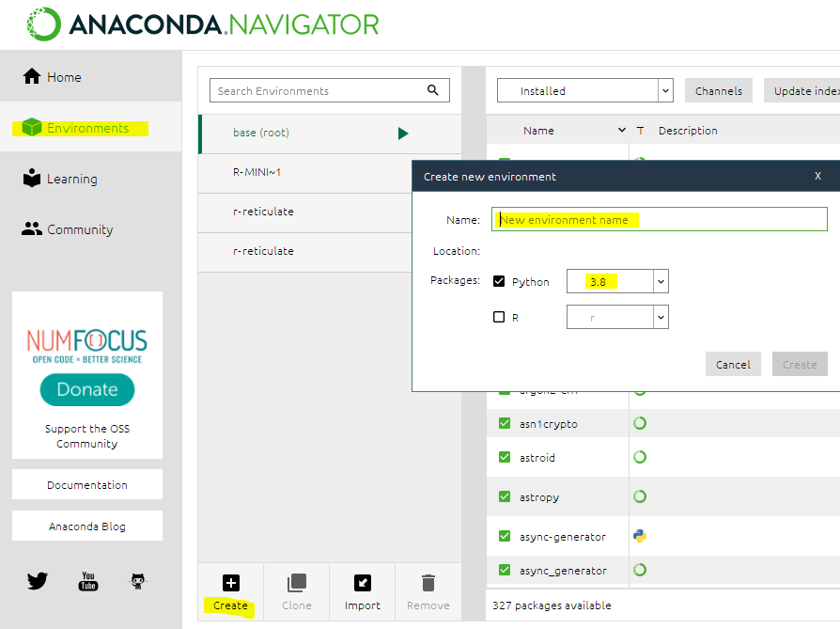Click the Description column header
This screenshot has width=840, height=629.
tap(688, 131)
